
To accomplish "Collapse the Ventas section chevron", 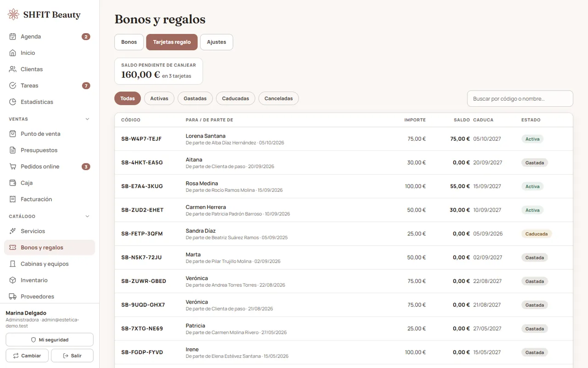I will pos(88,119).
